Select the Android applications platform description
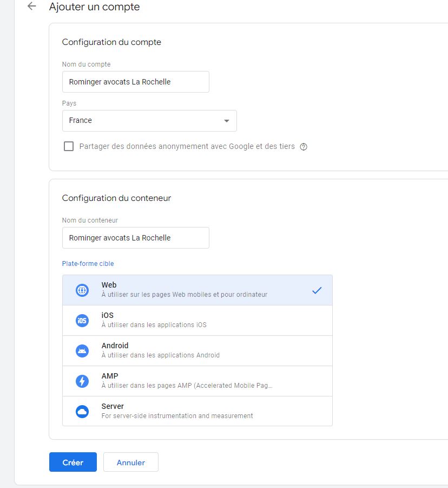Viewport: 448px width, 488px height. (x=160, y=355)
